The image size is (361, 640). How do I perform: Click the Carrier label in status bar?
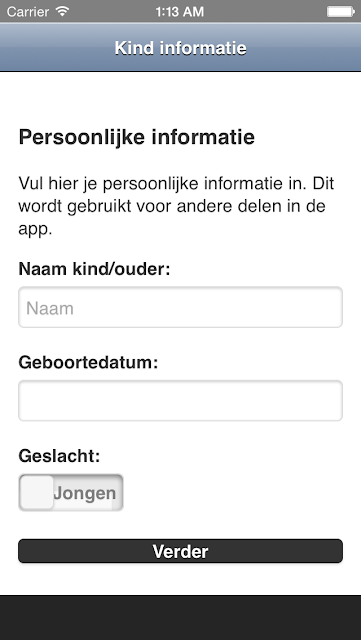28,11
